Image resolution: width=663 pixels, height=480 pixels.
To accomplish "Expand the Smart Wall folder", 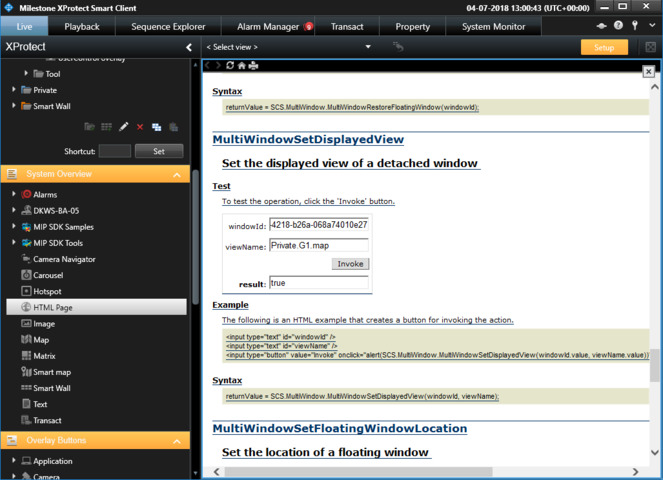I will (x=15, y=105).
